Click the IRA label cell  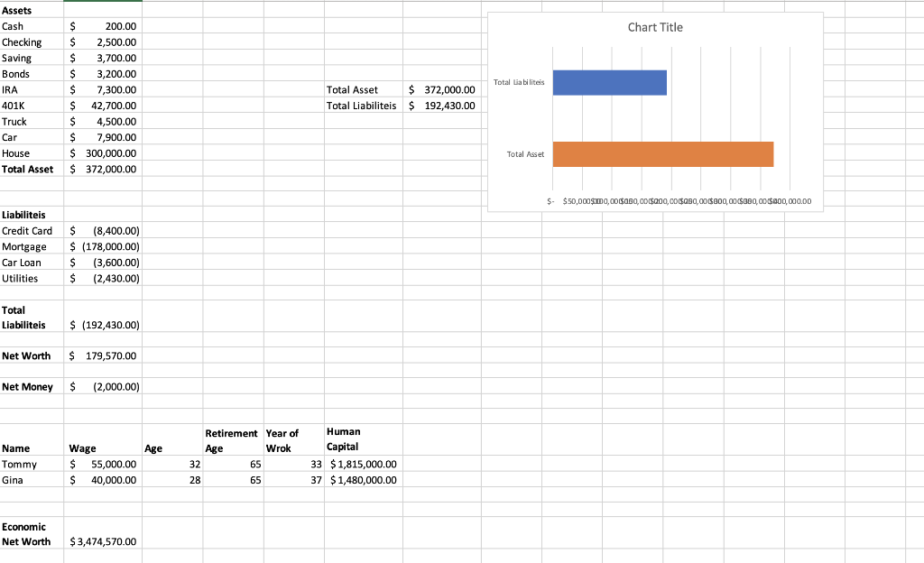tap(32, 89)
